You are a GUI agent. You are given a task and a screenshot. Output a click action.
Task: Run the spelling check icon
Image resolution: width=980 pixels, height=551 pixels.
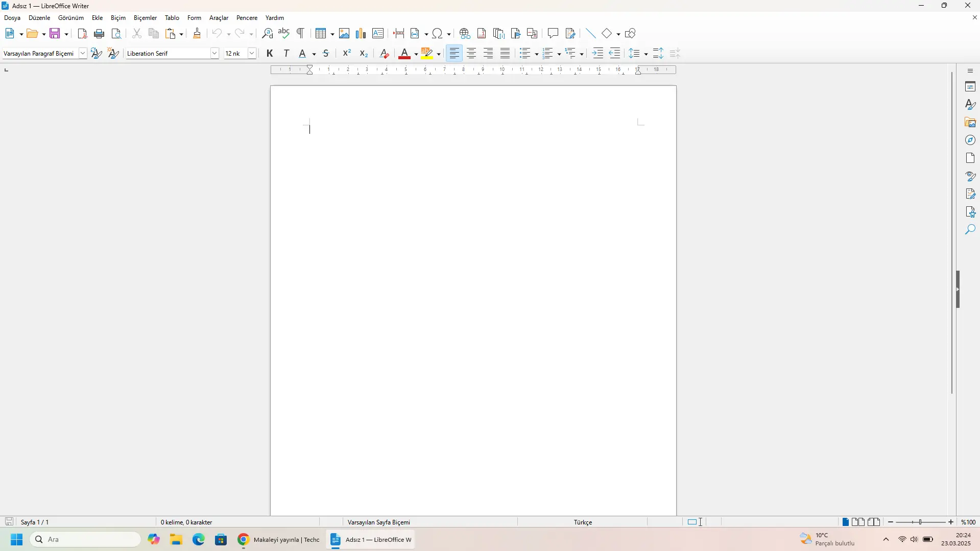[x=284, y=34]
